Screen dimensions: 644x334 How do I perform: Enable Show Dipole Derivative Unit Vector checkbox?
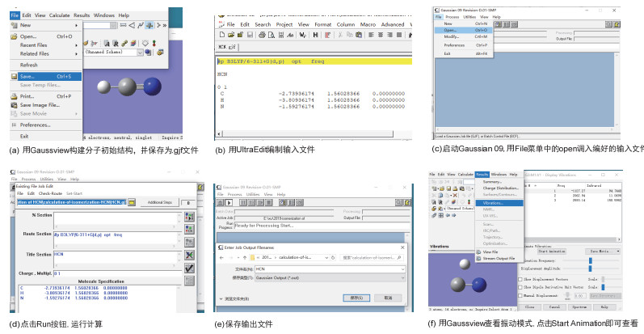(x=520, y=287)
